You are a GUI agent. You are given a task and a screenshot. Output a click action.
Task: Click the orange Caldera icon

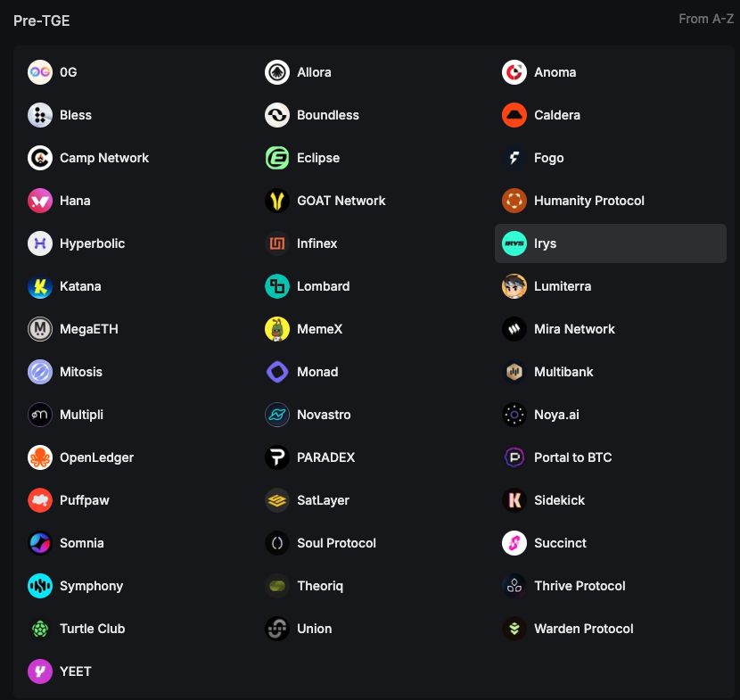(x=514, y=115)
